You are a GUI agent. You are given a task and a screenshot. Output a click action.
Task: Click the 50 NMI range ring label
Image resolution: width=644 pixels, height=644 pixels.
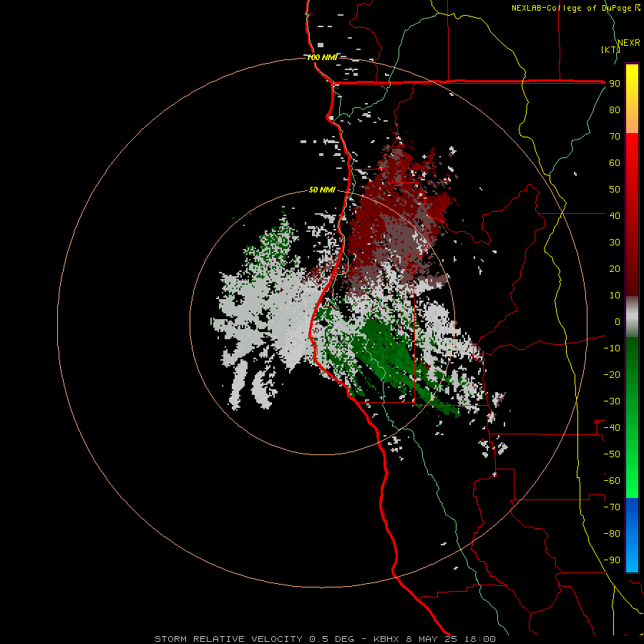coord(322,190)
